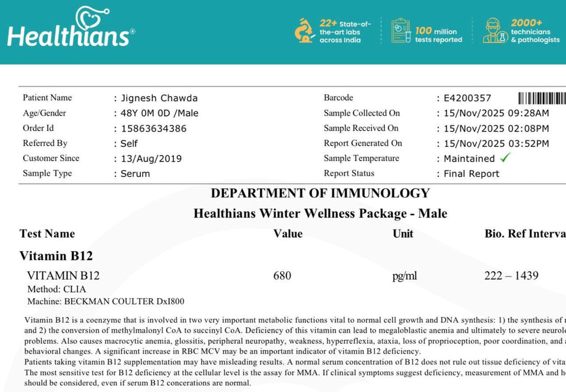Click the Test Name column header
Image resolution: width=566 pixels, height=392 pixels.
point(47,233)
